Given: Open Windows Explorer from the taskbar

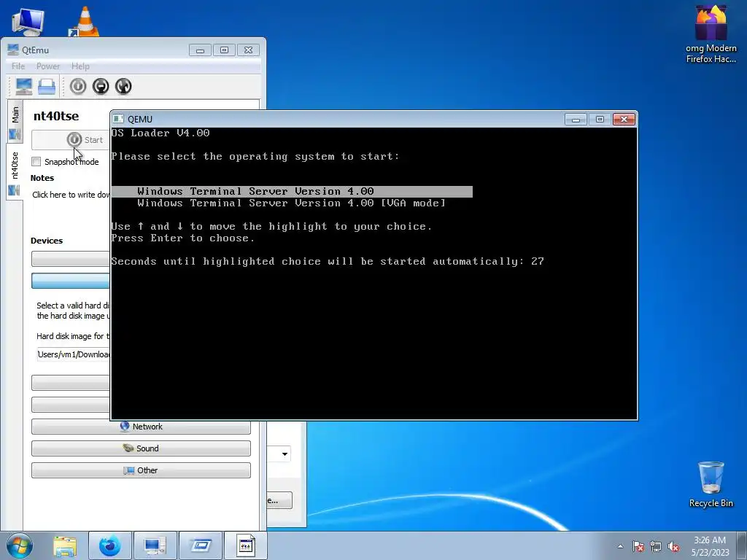Looking at the screenshot, I should (x=65, y=545).
